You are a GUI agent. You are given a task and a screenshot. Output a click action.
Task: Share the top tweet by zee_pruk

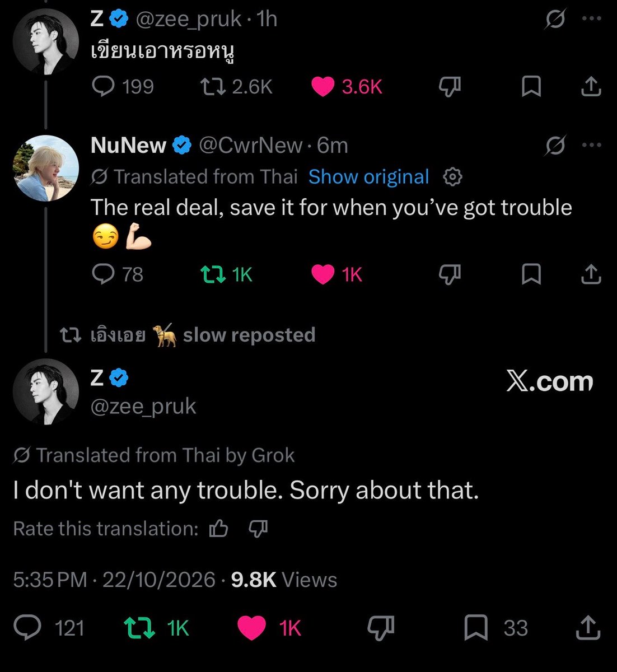pyautogui.click(x=591, y=87)
